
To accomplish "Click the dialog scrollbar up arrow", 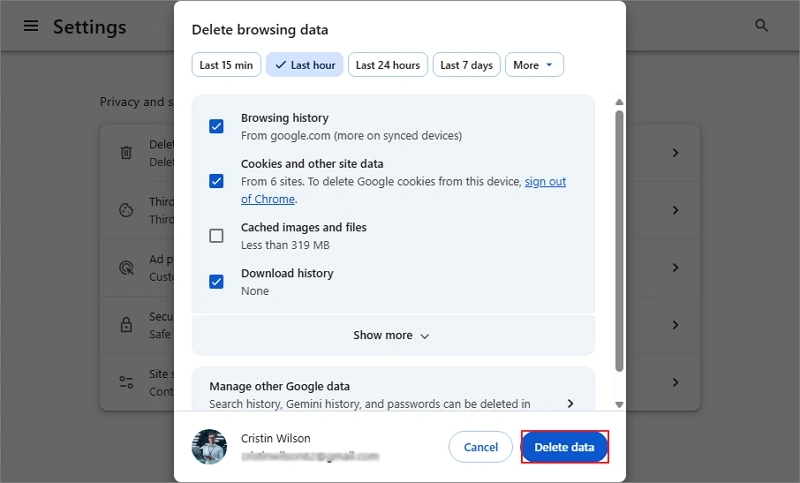I will 619,102.
